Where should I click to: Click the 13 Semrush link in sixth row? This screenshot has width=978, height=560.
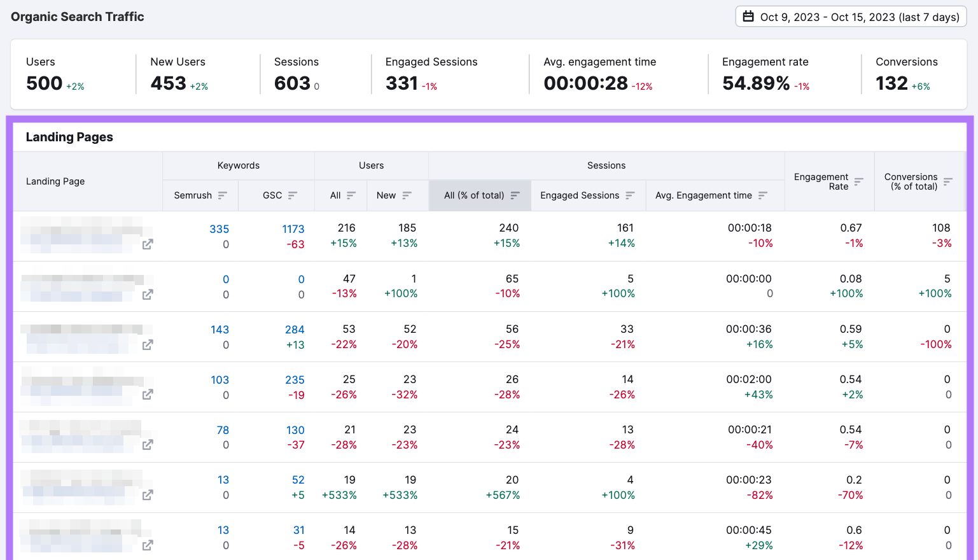223,479
